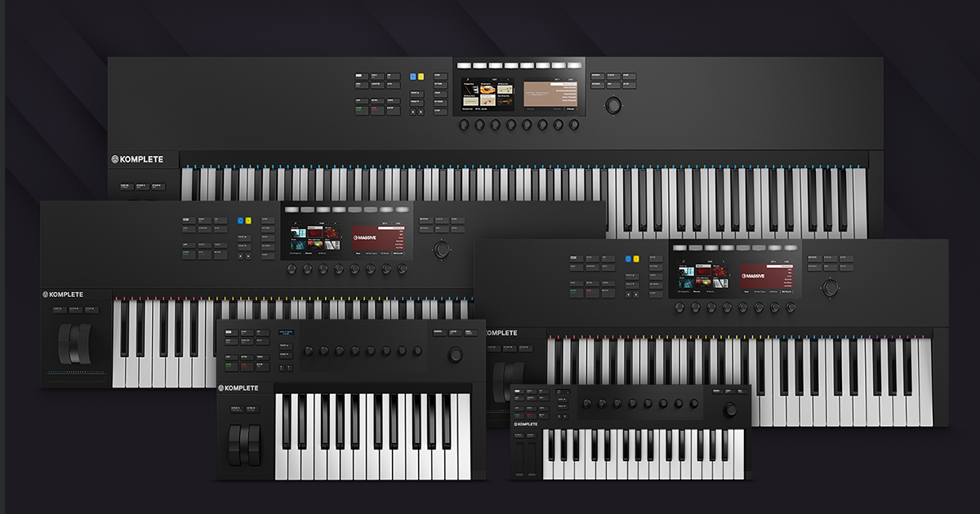Click the orange guitar thumbnail on the largest keyboard's display
Screen dimensions: 980x514
[x=488, y=89]
